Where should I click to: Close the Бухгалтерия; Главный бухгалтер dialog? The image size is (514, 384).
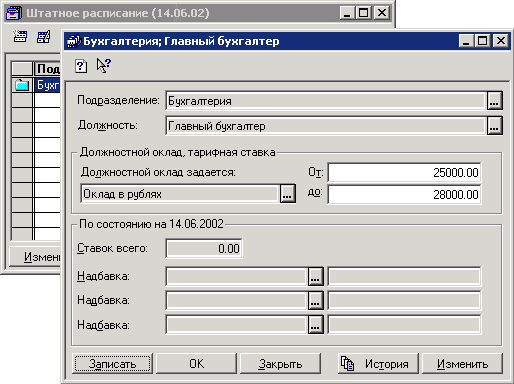click(501, 41)
